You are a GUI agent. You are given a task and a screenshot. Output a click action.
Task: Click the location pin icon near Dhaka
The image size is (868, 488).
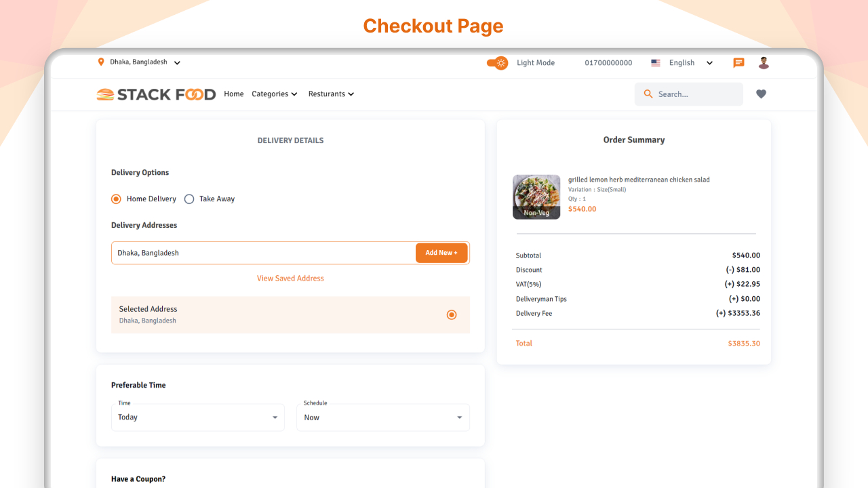click(x=102, y=62)
